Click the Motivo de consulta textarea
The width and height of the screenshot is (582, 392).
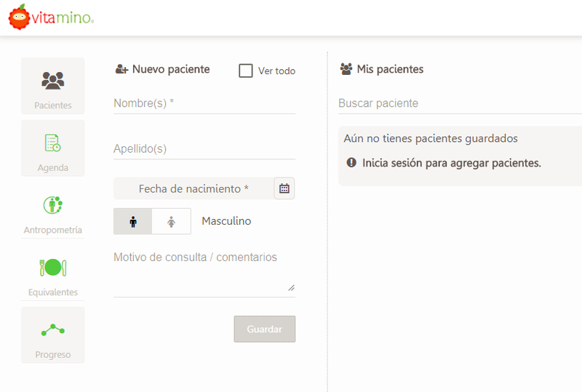[x=204, y=271]
